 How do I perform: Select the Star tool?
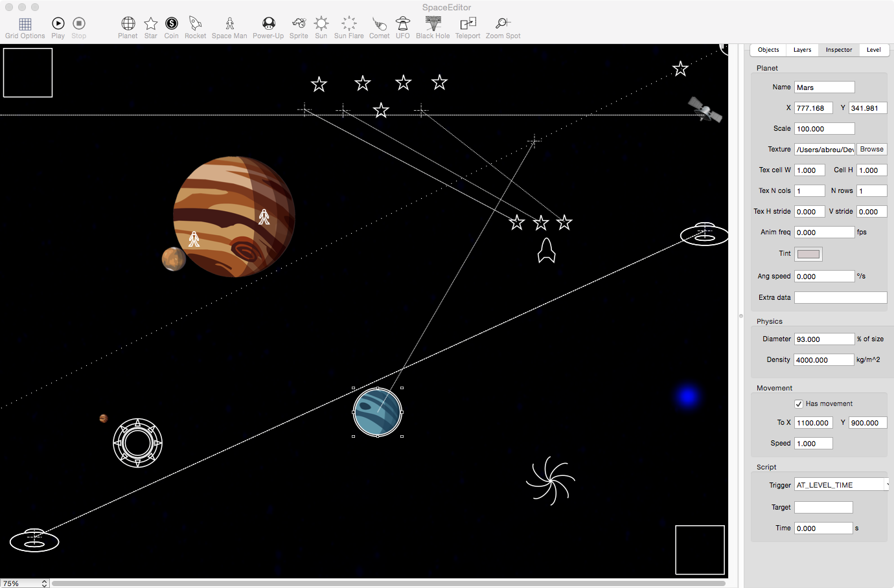pyautogui.click(x=151, y=28)
